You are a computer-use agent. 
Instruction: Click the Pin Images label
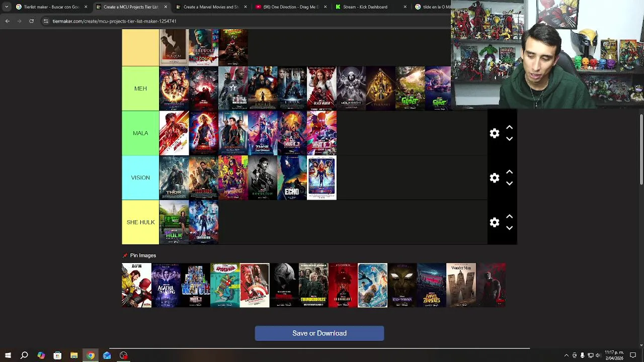pyautogui.click(x=143, y=255)
